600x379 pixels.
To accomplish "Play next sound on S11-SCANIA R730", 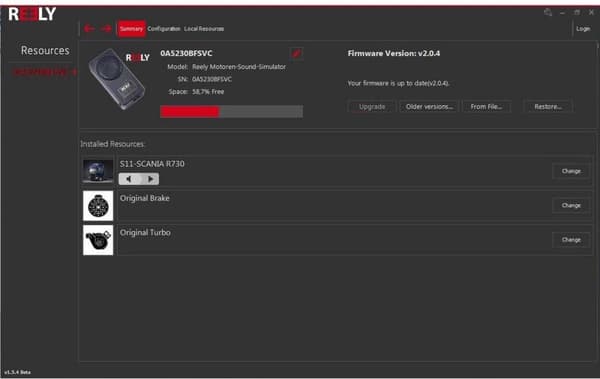I will (150, 179).
